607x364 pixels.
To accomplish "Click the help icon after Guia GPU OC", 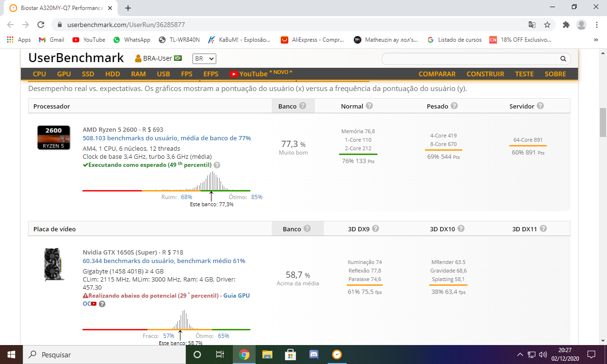I will pyautogui.click(x=102, y=304).
